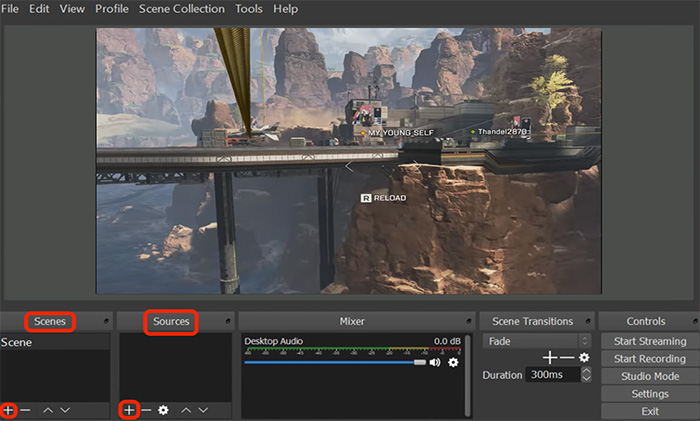This screenshot has width=700, height=421.
Task: Click the Exit button
Action: 650,411
